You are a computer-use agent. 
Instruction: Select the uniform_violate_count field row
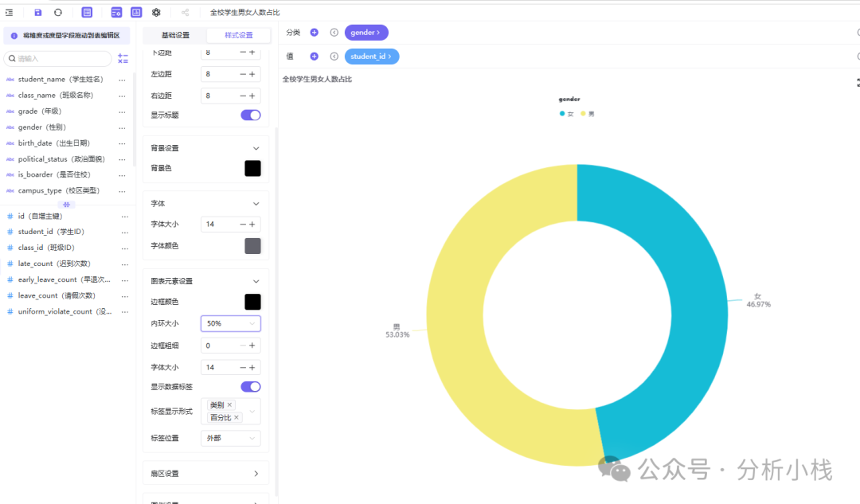(64, 311)
